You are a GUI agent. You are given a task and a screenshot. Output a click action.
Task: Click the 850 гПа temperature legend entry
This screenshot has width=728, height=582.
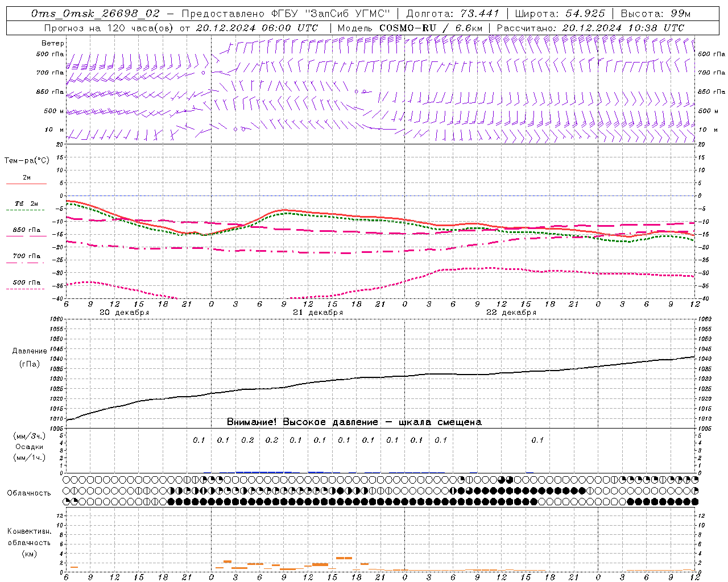pyautogui.click(x=26, y=232)
